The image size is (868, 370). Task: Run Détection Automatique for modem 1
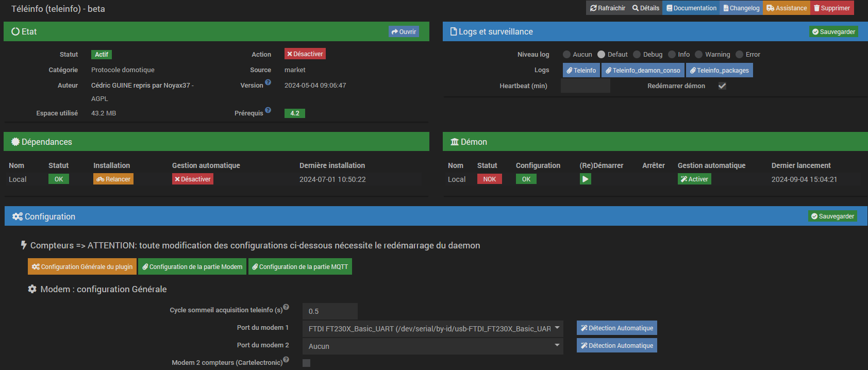617,328
